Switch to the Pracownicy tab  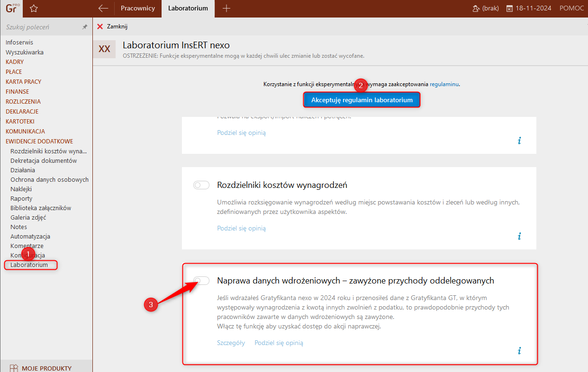tap(137, 8)
